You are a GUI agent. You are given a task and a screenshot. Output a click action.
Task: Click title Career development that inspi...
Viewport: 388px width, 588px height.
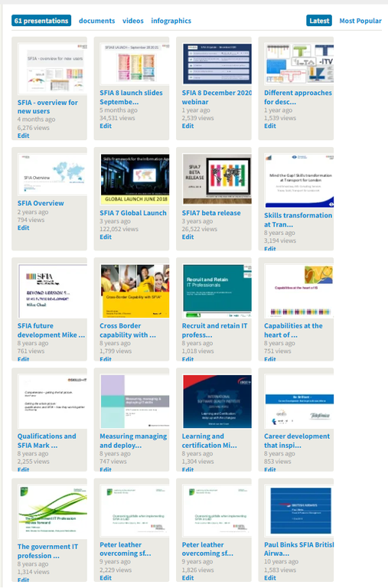pos(297,441)
